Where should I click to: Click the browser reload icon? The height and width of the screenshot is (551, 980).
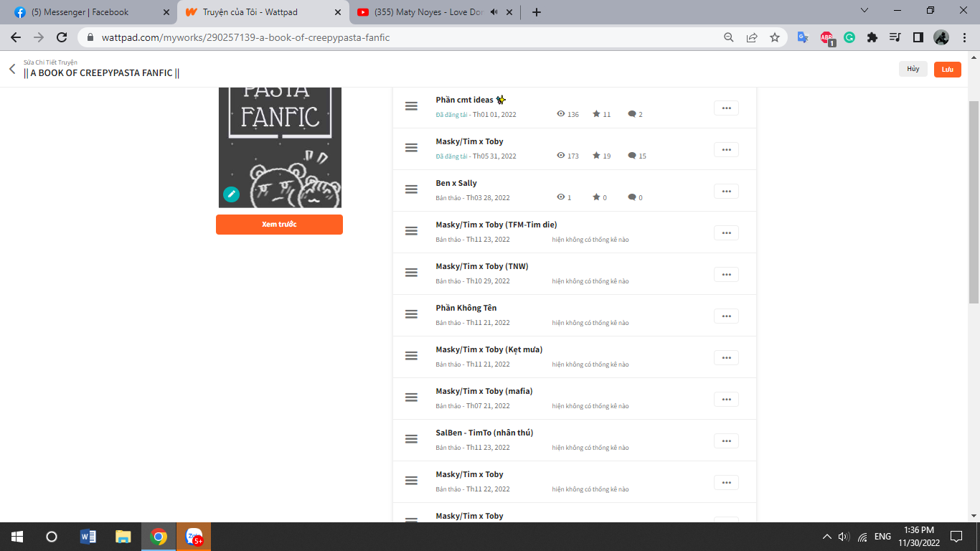point(62,37)
